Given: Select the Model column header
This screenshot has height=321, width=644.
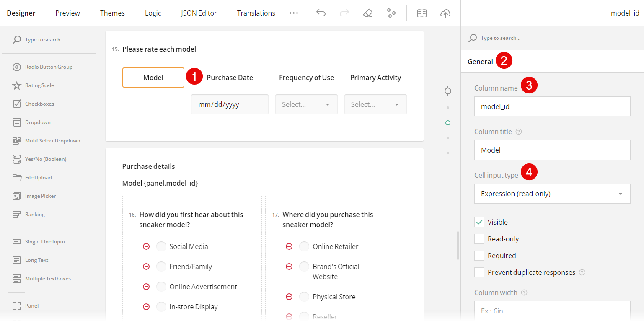Looking at the screenshot, I should (x=153, y=78).
